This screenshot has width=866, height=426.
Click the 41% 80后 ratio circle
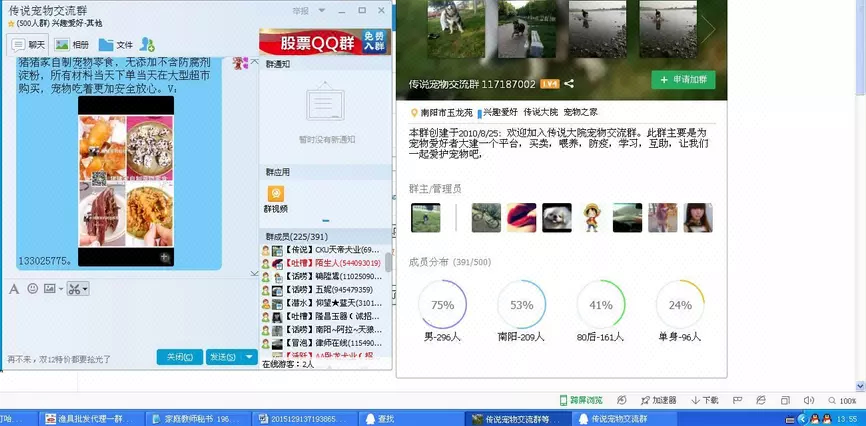[x=601, y=304]
